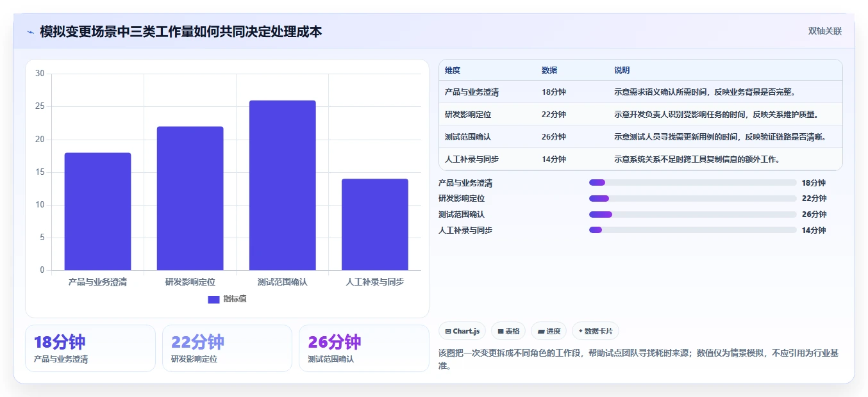868x397 pixels.
Task: Click the 18分钟 table cell
Action: point(554,92)
